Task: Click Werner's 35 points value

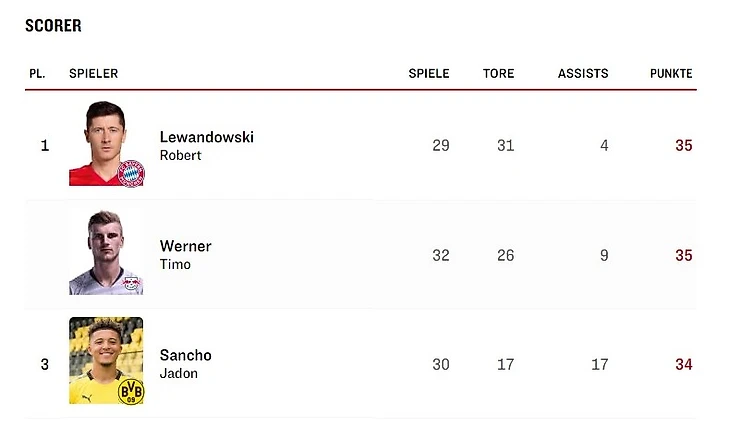Action: tap(683, 255)
